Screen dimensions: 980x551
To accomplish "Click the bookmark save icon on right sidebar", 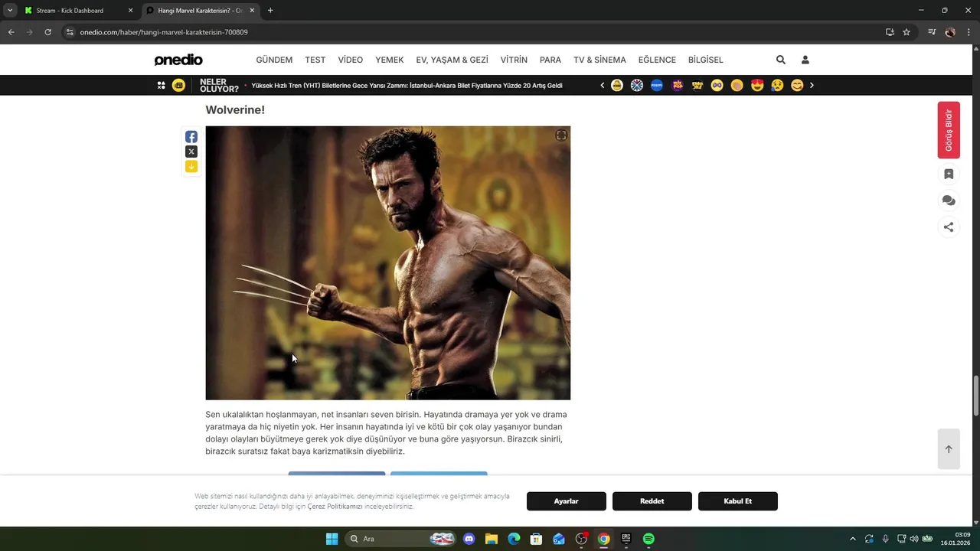I will point(949,174).
